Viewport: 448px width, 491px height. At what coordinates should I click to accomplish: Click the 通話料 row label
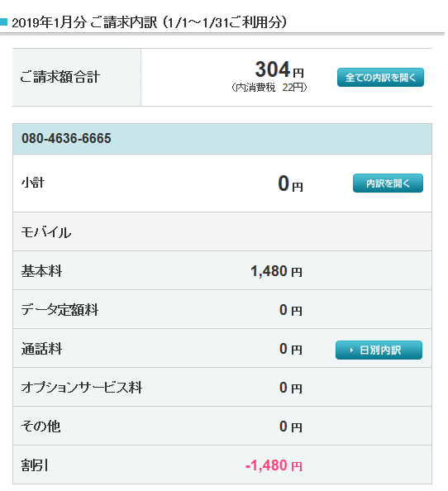pos(41,349)
